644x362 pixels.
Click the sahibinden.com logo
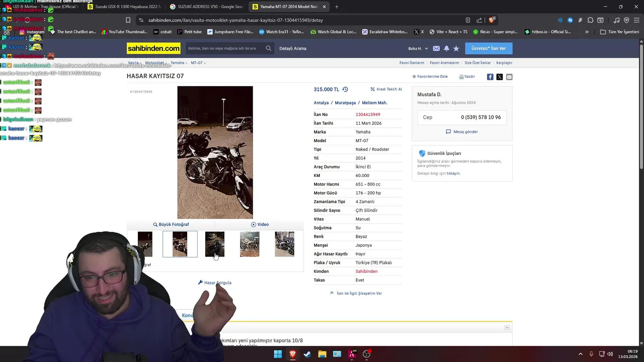153,48
